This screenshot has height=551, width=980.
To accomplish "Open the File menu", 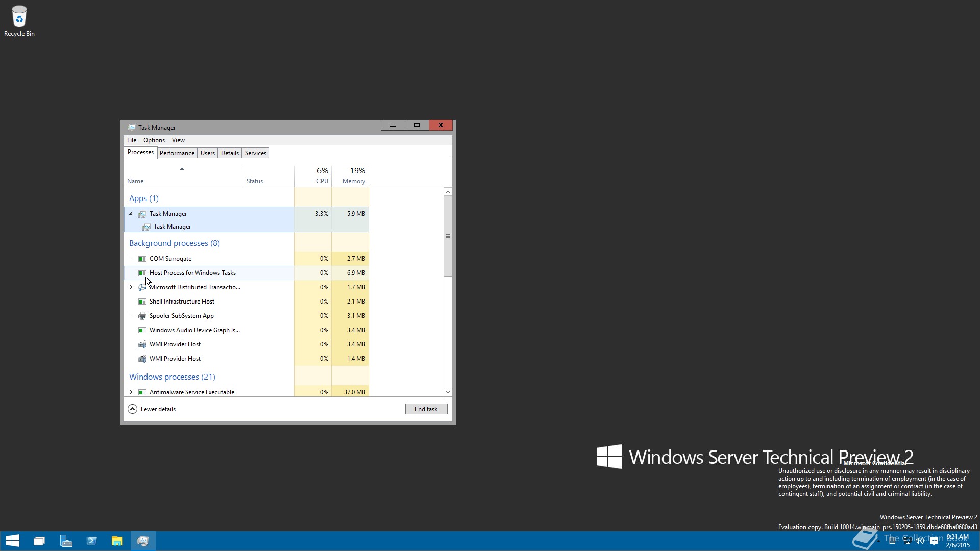I will 132,140.
